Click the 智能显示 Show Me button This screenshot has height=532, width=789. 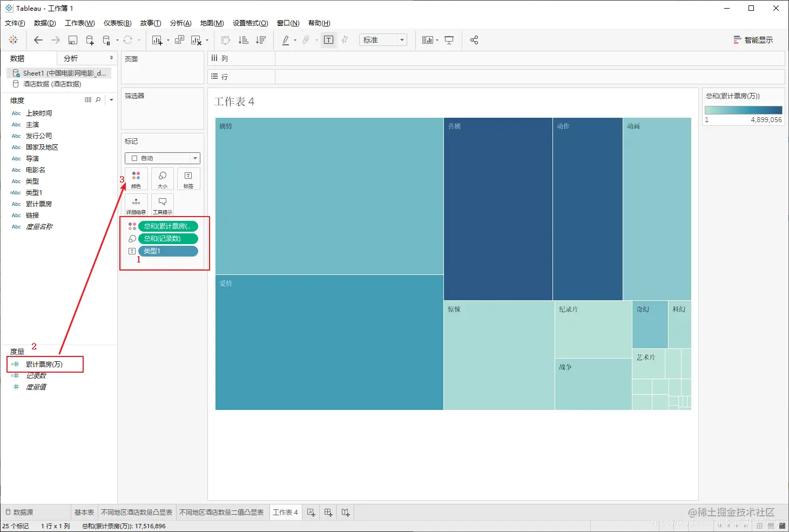point(753,40)
